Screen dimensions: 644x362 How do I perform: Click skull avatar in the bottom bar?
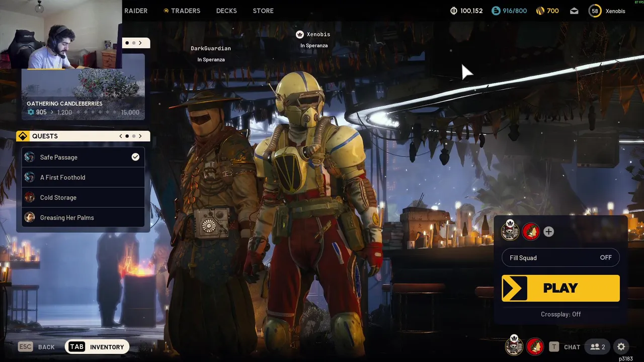click(x=514, y=346)
